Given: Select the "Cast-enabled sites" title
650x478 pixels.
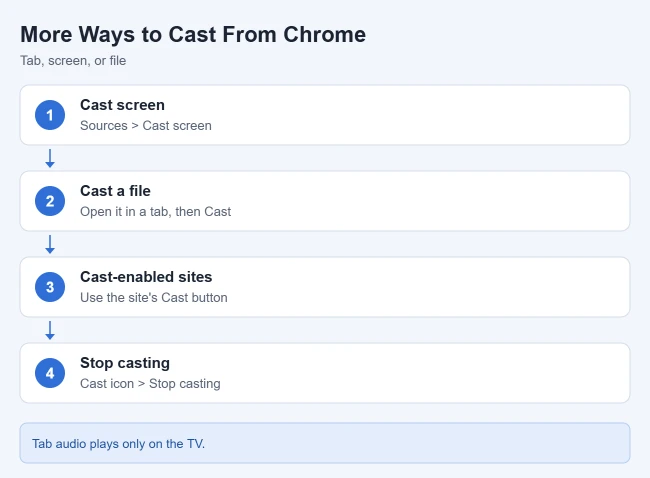Looking at the screenshot, I should click(146, 277).
